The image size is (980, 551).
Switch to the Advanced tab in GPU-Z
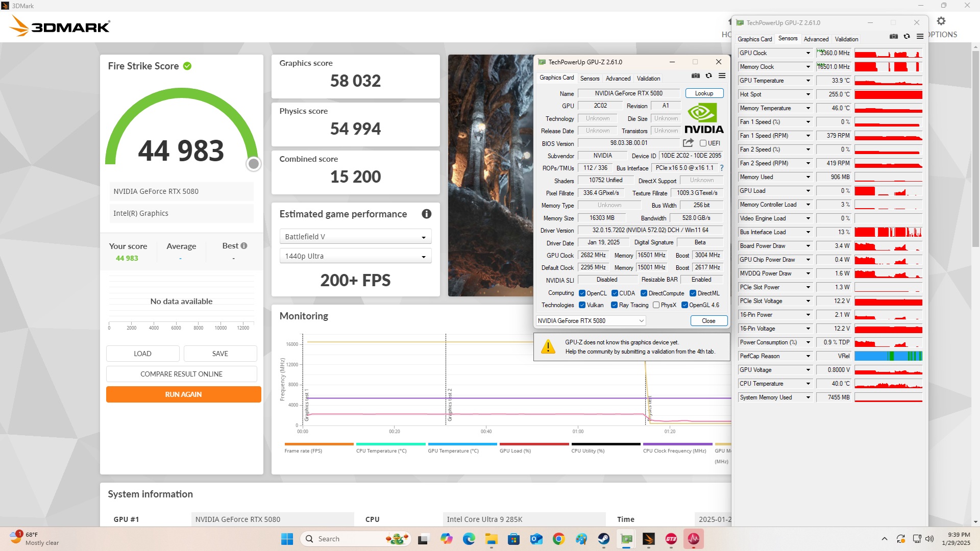618,79
